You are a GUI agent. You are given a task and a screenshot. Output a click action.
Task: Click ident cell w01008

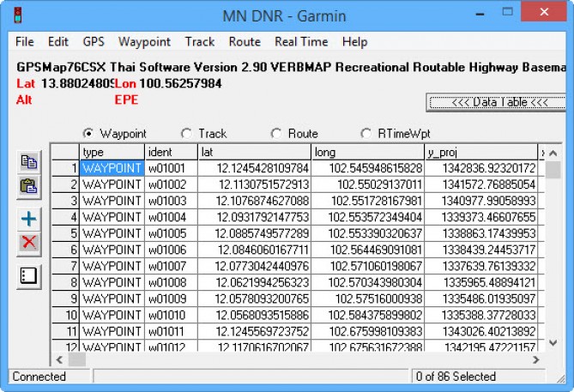coord(171,282)
